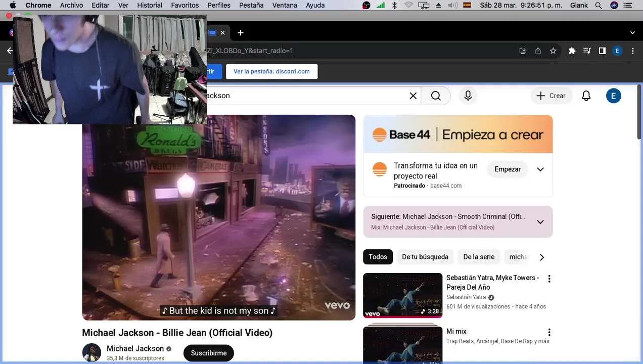Open the media control icon in Chrome toolbar

(x=587, y=51)
